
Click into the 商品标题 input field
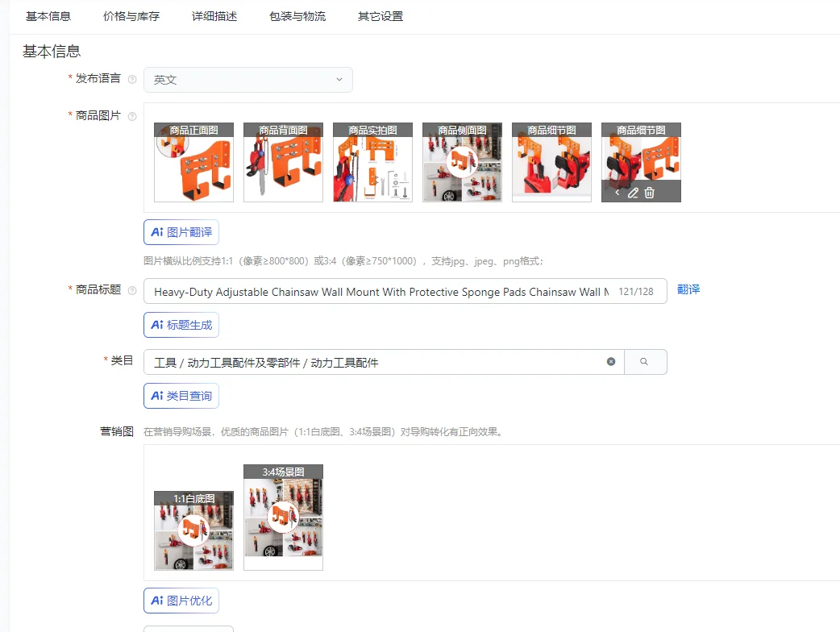click(405, 291)
